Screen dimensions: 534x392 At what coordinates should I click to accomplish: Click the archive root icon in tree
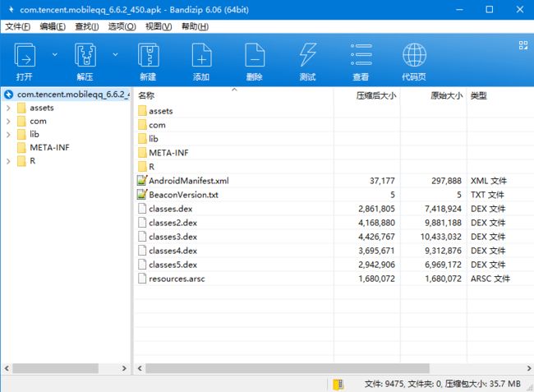pos(9,95)
